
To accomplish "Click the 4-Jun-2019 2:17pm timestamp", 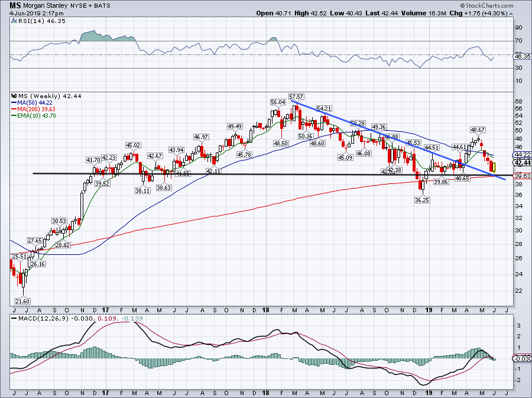I will pos(36,14).
